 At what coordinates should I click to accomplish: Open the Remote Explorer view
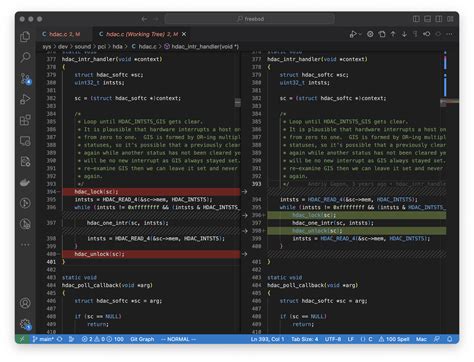point(25,141)
